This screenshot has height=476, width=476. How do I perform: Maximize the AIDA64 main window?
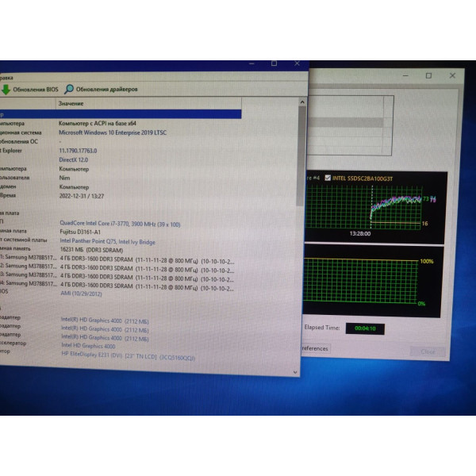(274, 63)
